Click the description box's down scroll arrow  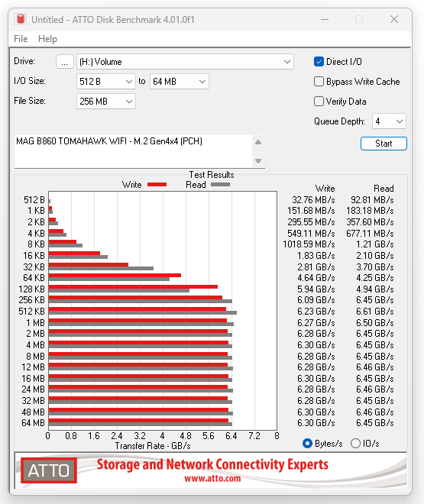[x=258, y=161]
